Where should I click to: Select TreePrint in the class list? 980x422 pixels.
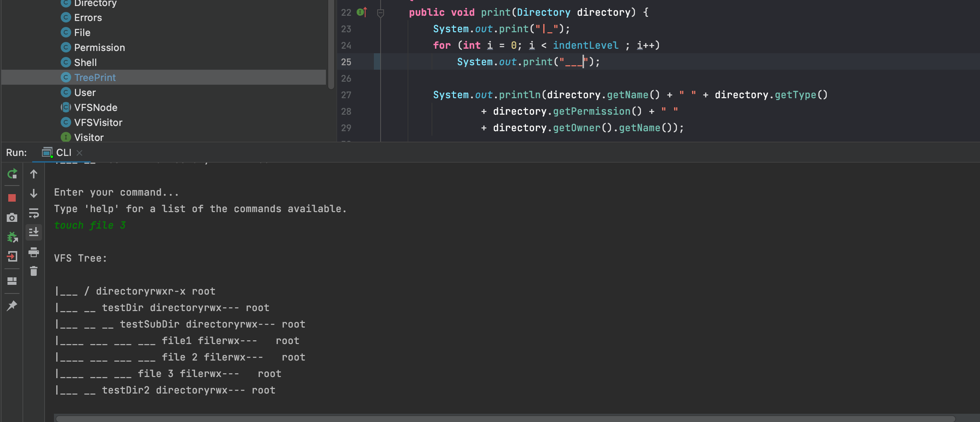tap(95, 77)
